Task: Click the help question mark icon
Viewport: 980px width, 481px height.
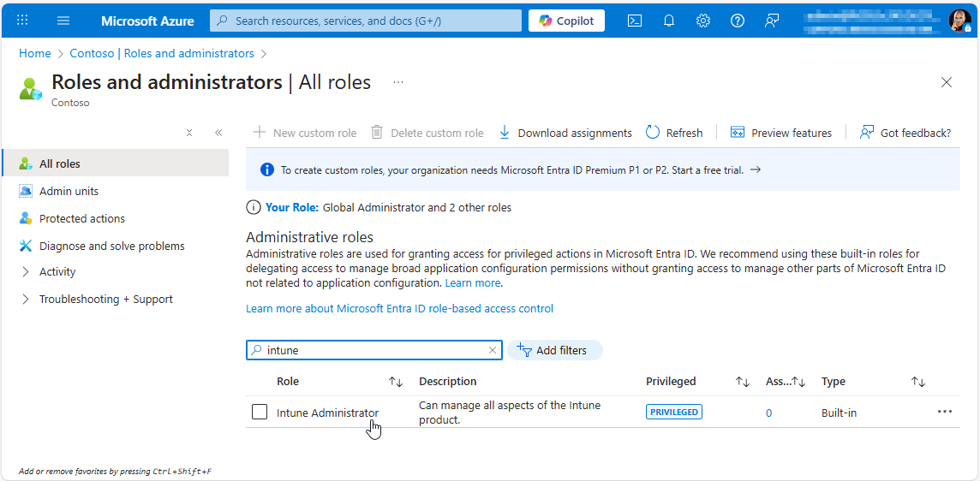Action: click(738, 21)
